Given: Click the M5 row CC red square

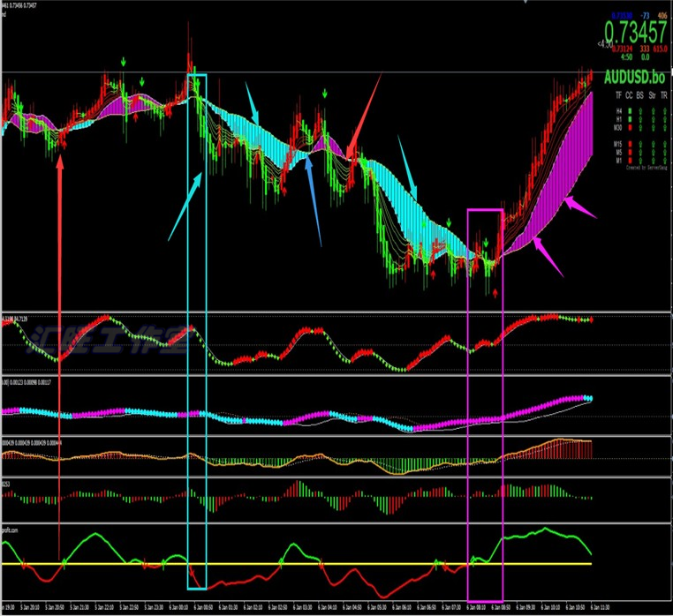Looking at the screenshot, I should [630, 153].
